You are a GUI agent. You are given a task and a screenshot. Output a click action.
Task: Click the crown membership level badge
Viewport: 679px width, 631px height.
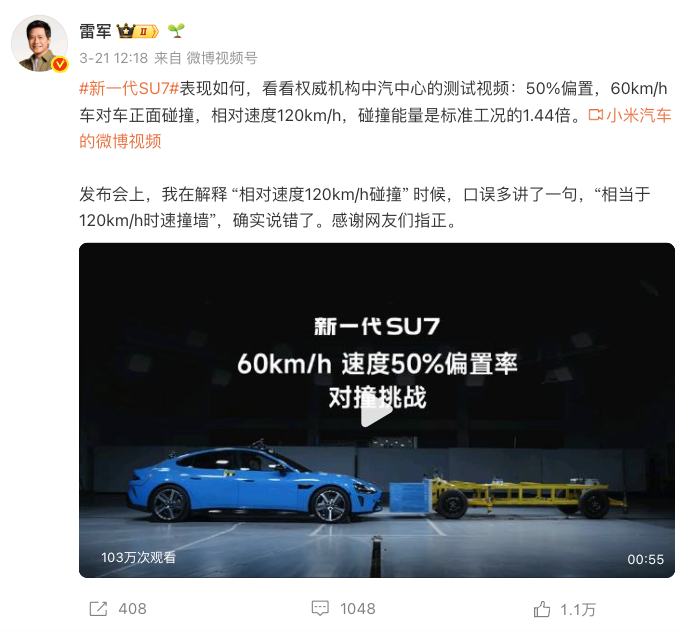pyautogui.click(x=138, y=31)
